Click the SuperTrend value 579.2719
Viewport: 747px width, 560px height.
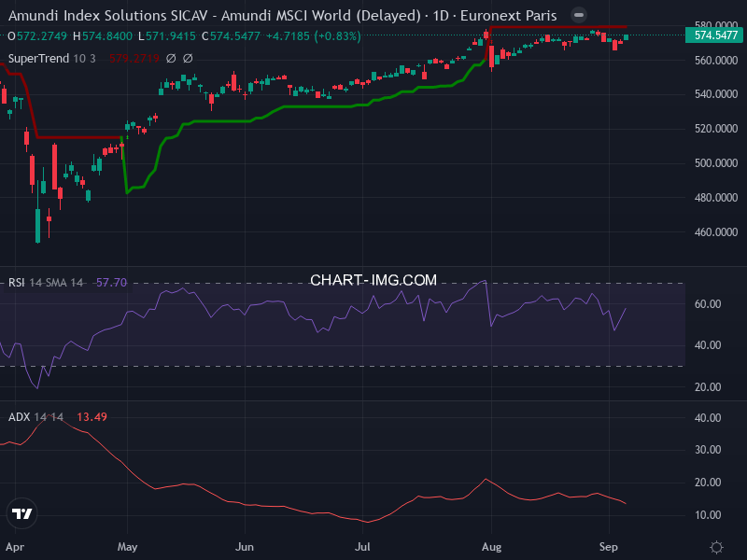tap(134, 59)
